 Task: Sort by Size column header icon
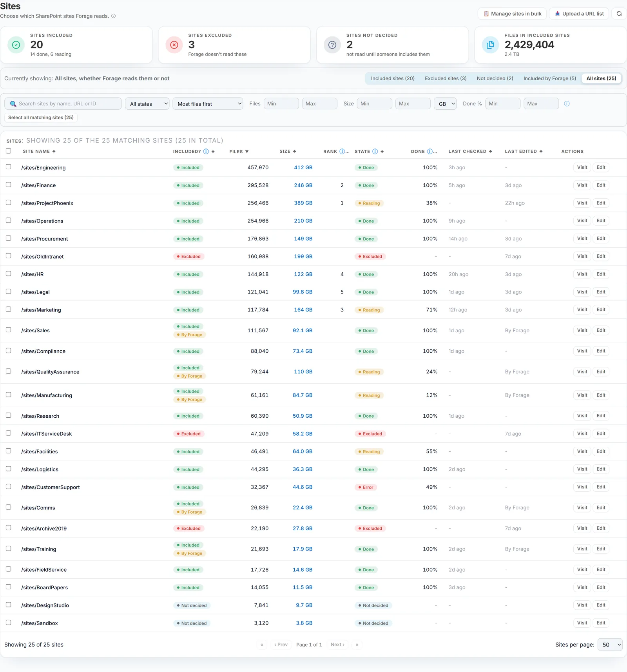294,151
